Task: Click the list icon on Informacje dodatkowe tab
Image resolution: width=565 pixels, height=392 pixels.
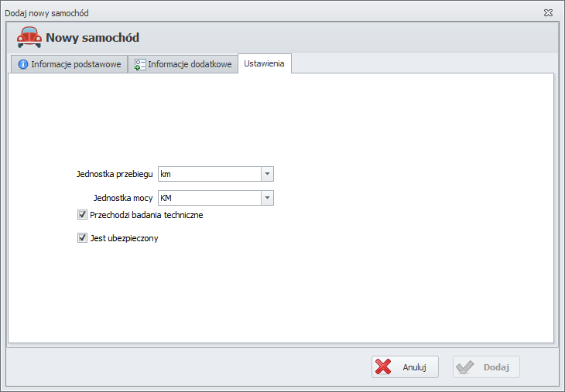Action: (140, 65)
